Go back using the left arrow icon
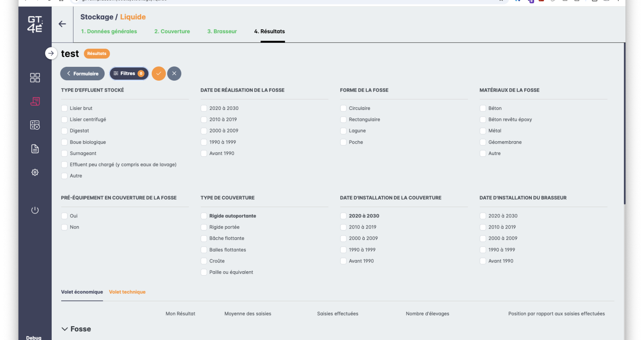Viewport: 644px width, 340px height. click(x=62, y=24)
